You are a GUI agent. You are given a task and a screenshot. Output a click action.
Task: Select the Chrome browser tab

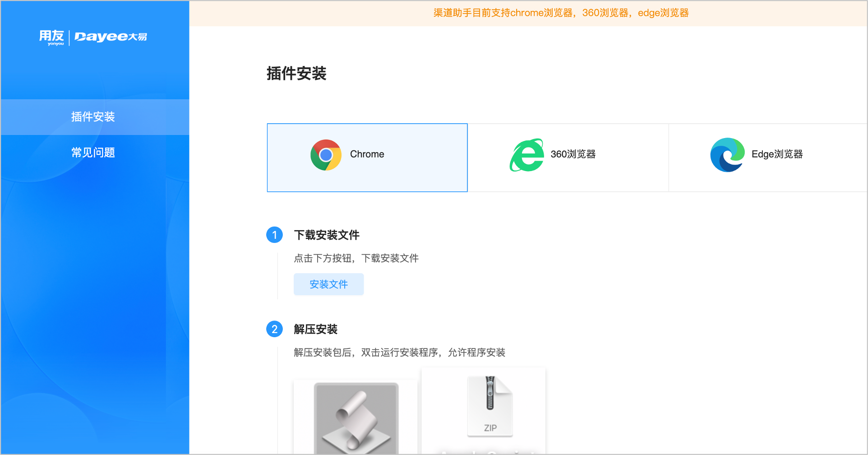click(367, 158)
